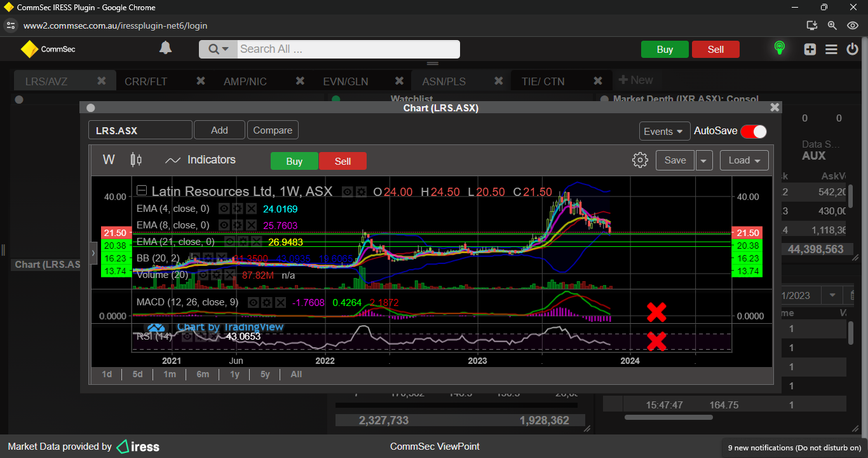Switch to the EVN/GLN tab
Image resolution: width=868 pixels, height=458 pixels.
pos(346,81)
